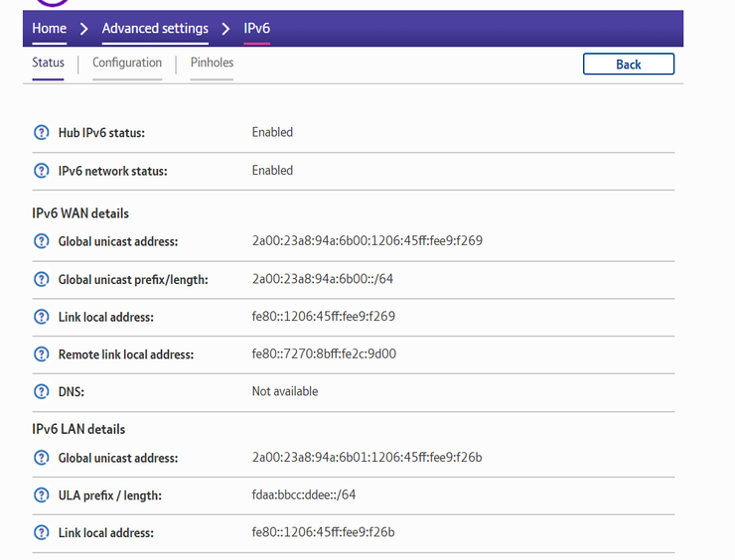This screenshot has height=560, width=735.
Task: Click help icon for WAN Link local address
Action: point(41,317)
